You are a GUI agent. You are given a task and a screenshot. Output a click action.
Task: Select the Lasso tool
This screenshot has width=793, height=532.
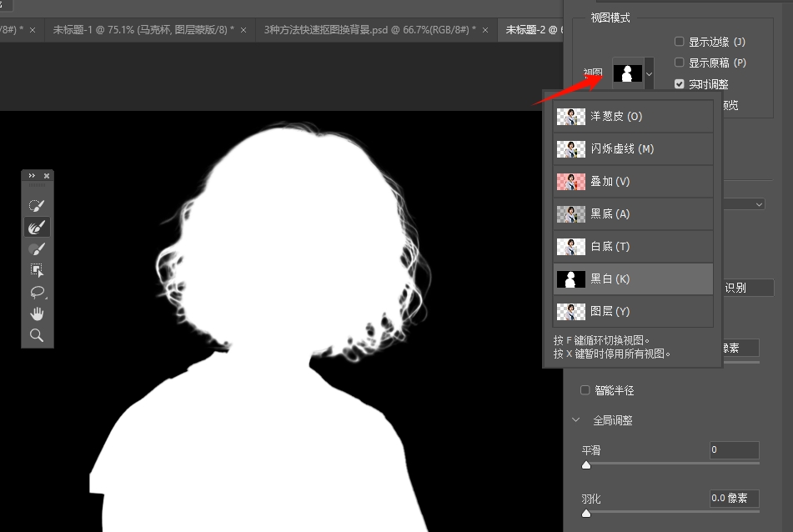[x=37, y=292]
